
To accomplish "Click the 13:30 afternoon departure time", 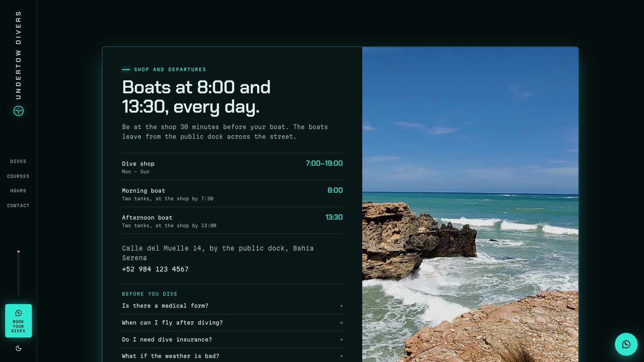I will coord(334,217).
